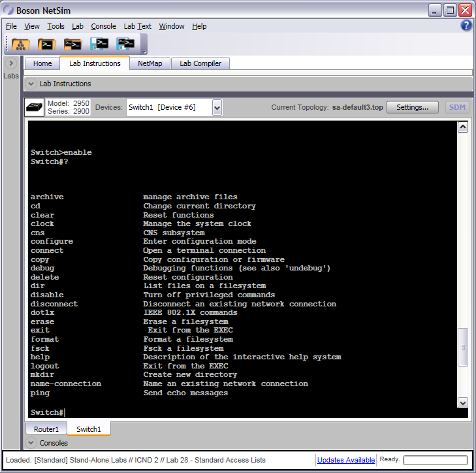This screenshot has height=473, width=476.
Task: Click the switch device icon beside Model
Action: [35, 107]
